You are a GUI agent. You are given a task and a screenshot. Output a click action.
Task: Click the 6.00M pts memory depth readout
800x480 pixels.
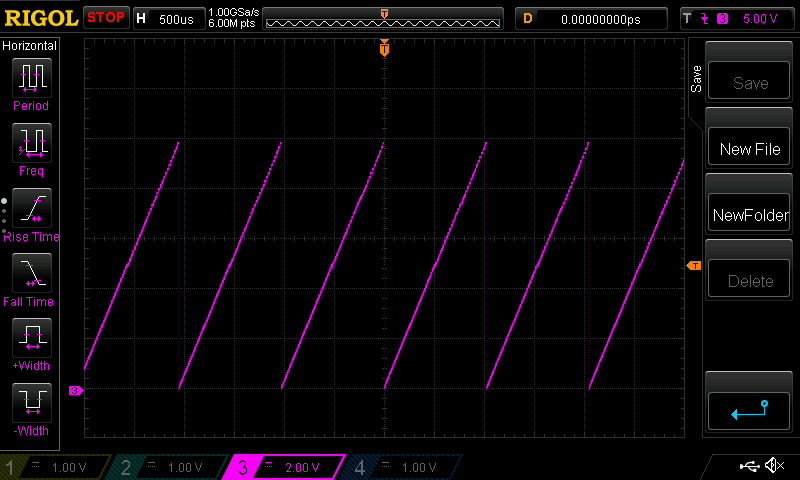click(x=232, y=23)
